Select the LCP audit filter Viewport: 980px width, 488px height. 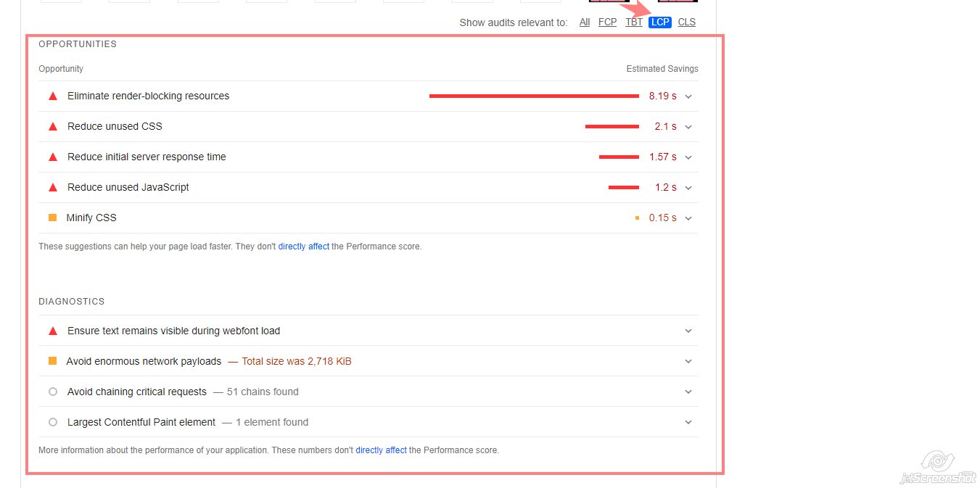(660, 22)
